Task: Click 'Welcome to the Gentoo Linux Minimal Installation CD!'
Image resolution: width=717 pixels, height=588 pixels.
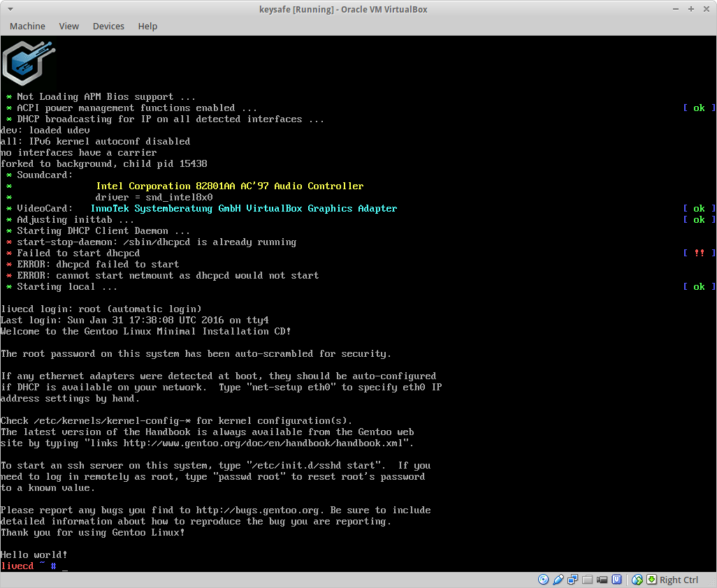Action: point(146,331)
